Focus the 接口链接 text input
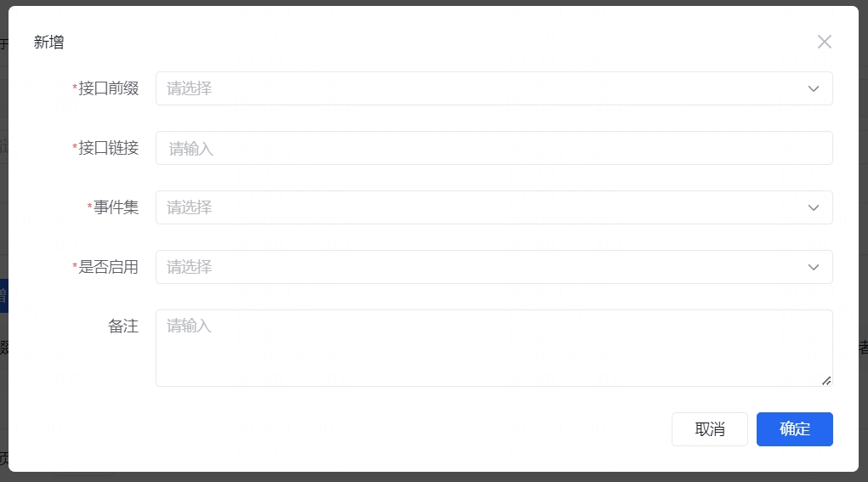The height and width of the screenshot is (482, 868). 494,148
